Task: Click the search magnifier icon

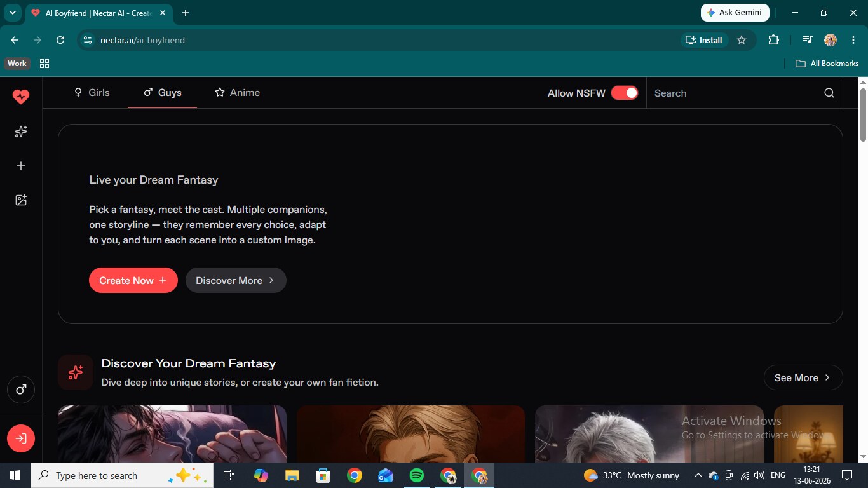Action: coord(829,93)
